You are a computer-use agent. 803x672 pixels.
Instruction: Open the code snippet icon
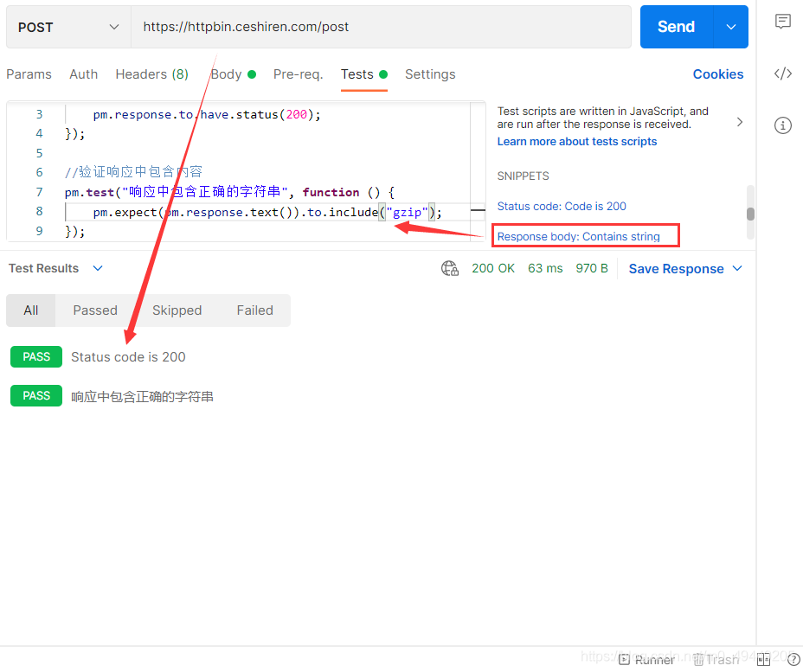[782, 74]
